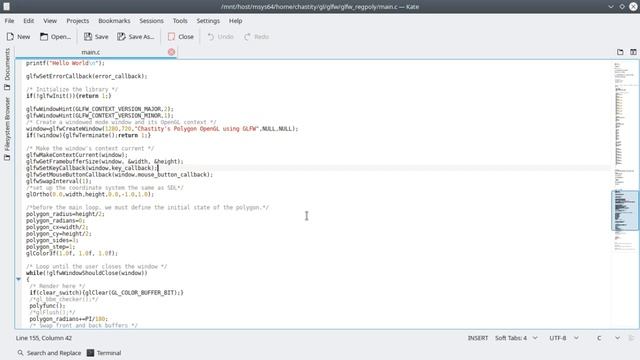
Task: Click the glOrtho code line
Action: (x=90, y=194)
